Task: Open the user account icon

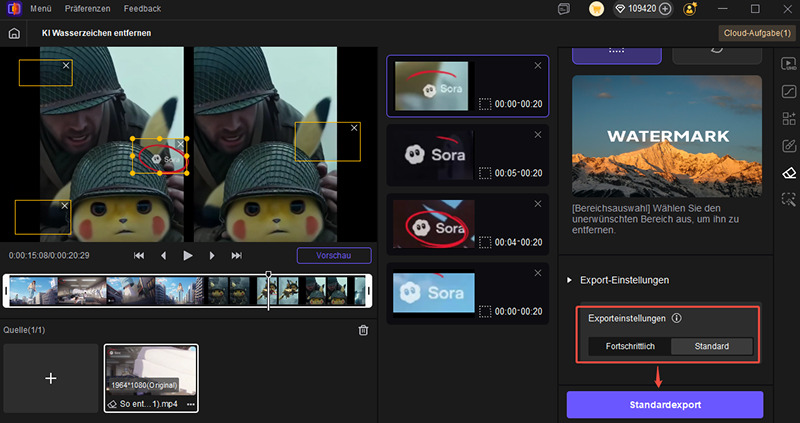Action: pyautogui.click(x=690, y=9)
